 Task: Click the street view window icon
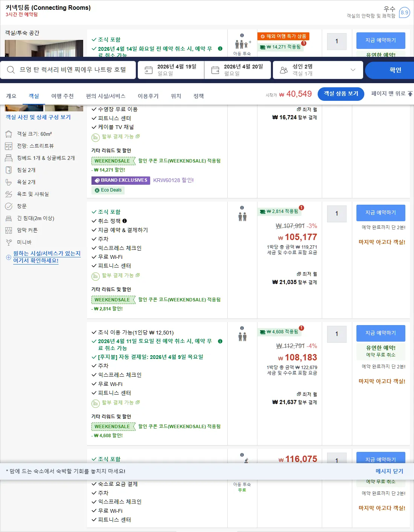point(9,146)
